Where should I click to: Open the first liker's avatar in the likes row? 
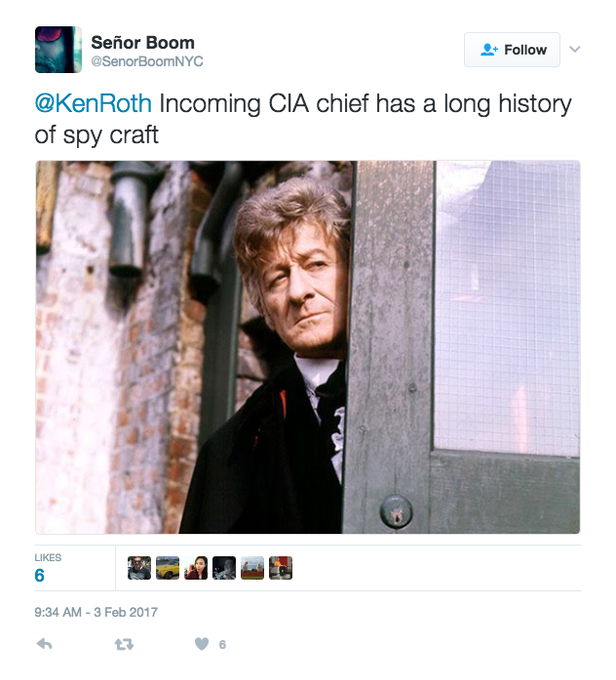[139, 568]
